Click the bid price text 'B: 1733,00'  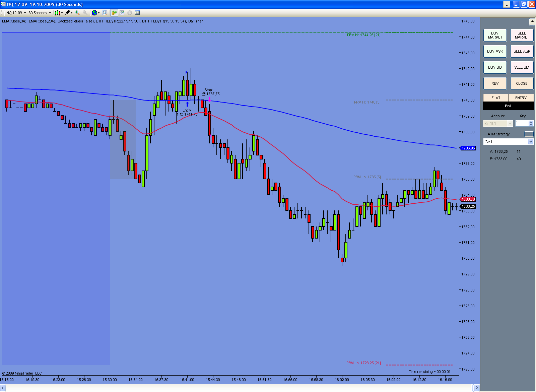[498, 159]
